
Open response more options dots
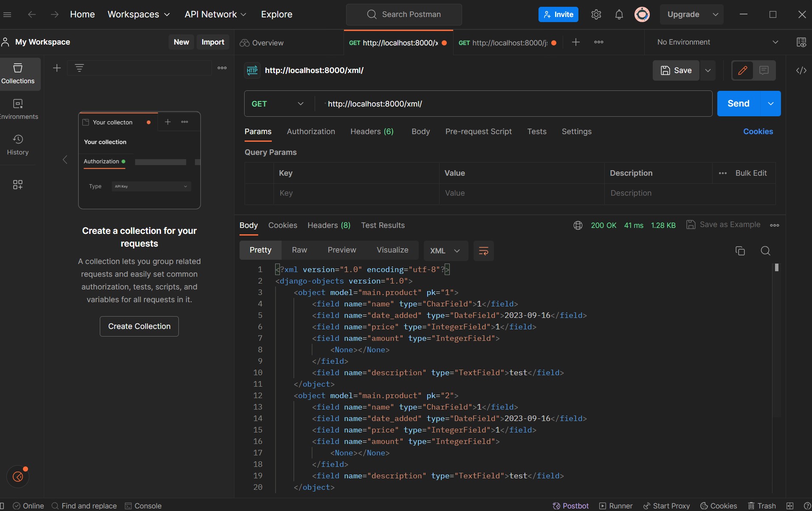[x=775, y=225]
